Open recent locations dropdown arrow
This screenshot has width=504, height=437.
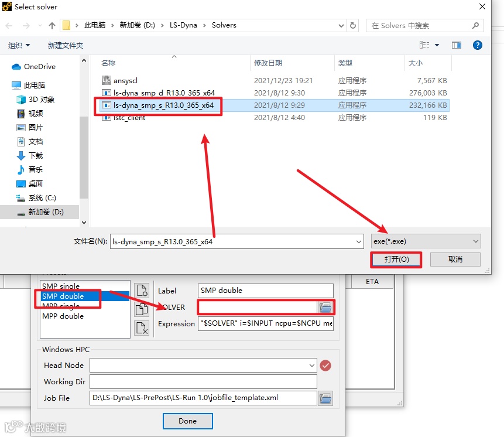40,25
